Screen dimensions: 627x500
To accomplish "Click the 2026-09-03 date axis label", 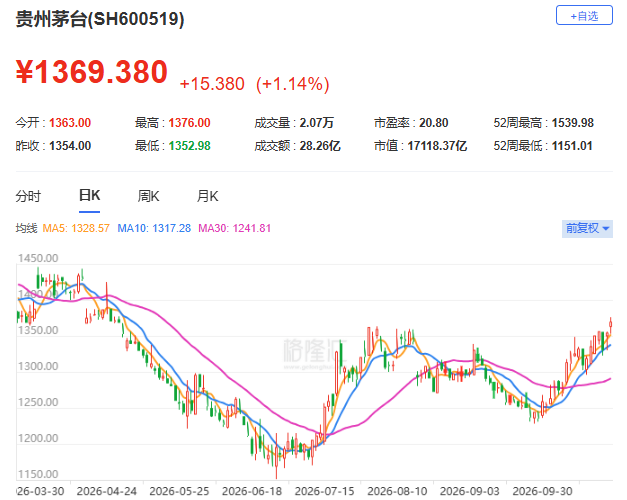I will point(470,491).
